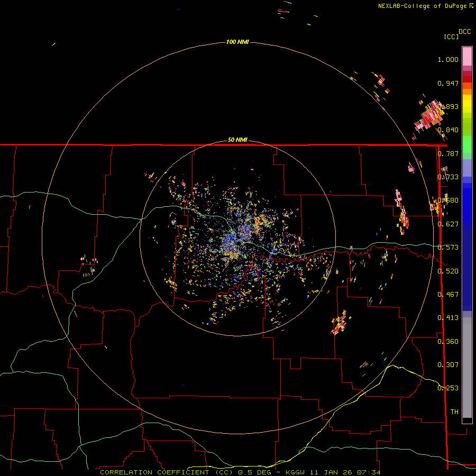
Task: Click the TH label on the color scale
Action: click(454, 412)
